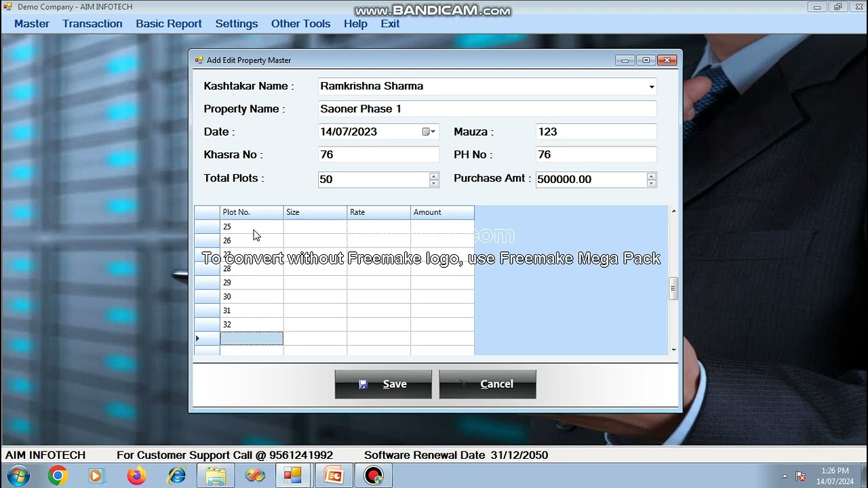This screenshot has width=868, height=488.
Task: Click the grid scrollbar up arrow
Action: click(673, 211)
